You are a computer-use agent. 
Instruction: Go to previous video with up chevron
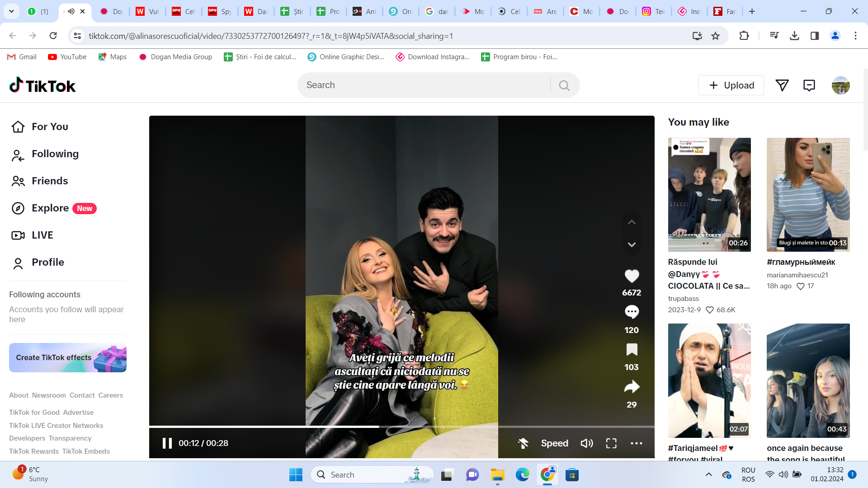point(632,222)
